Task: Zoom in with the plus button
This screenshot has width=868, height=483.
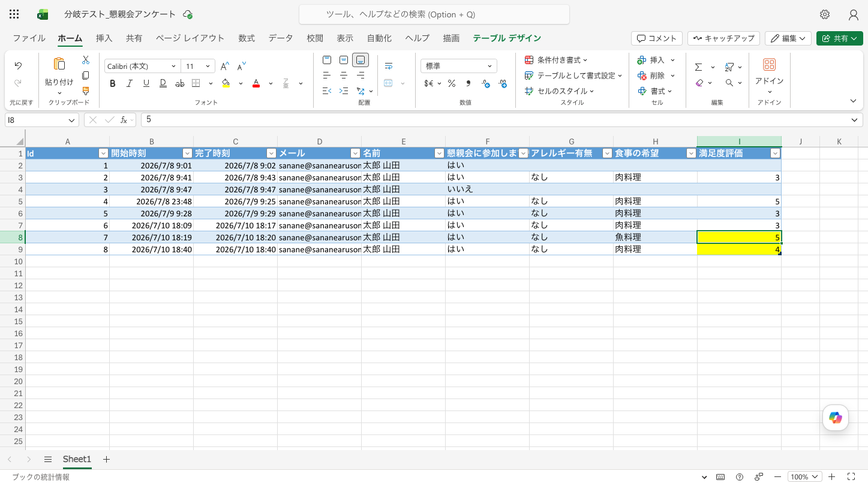Action: [x=832, y=477]
